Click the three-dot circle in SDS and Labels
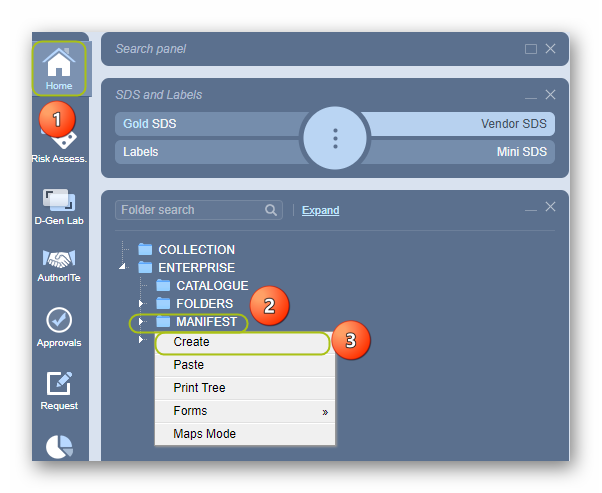The width and height of the screenshot is (602, 493). tap(335, 138)
